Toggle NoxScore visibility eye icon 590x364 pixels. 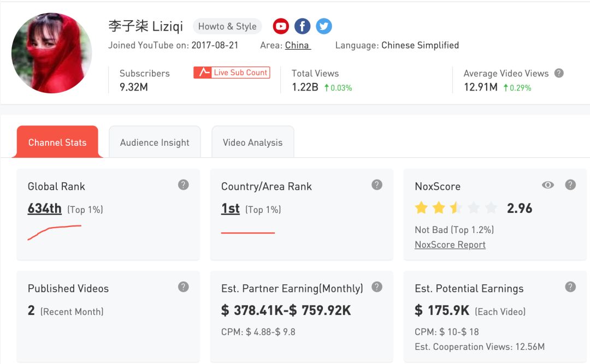pos(548,185)
